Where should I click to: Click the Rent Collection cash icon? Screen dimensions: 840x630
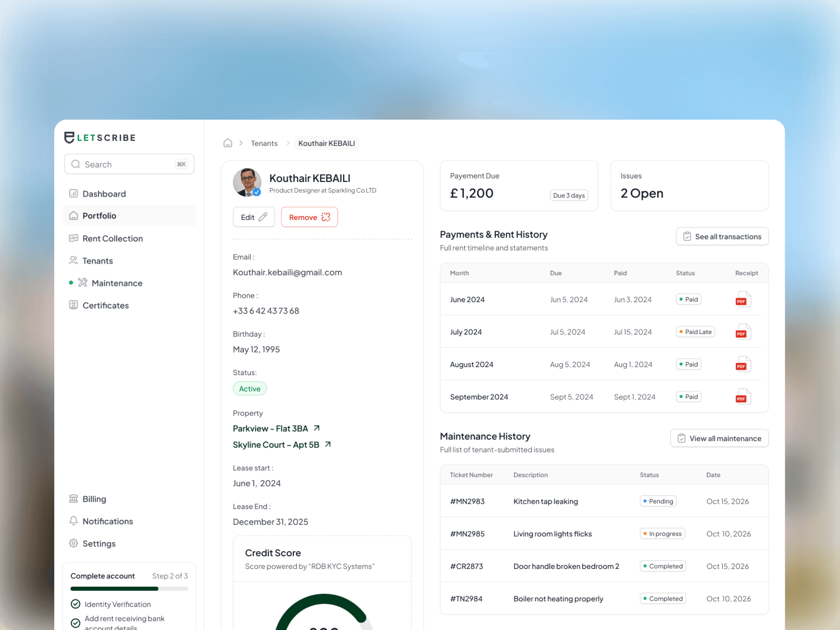74,238
